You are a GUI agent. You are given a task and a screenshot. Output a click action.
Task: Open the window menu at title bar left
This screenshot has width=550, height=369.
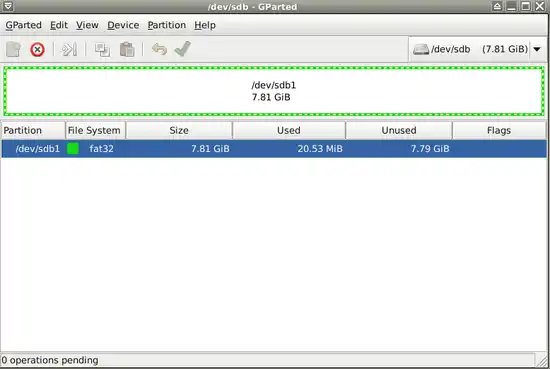[x=8, y=6]
